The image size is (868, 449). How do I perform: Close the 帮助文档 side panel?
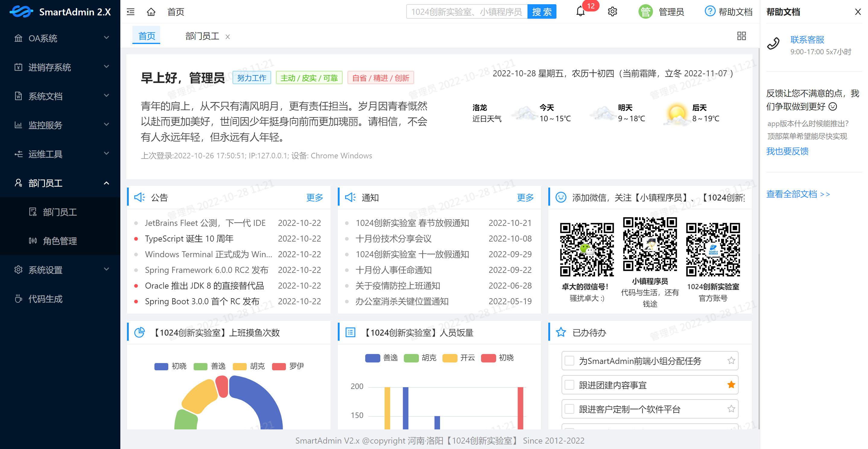point(857,12)
